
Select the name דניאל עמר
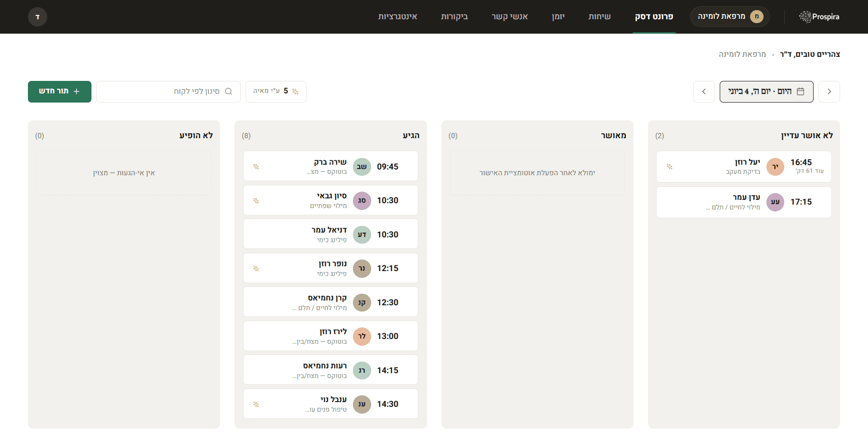pos(329,230)
